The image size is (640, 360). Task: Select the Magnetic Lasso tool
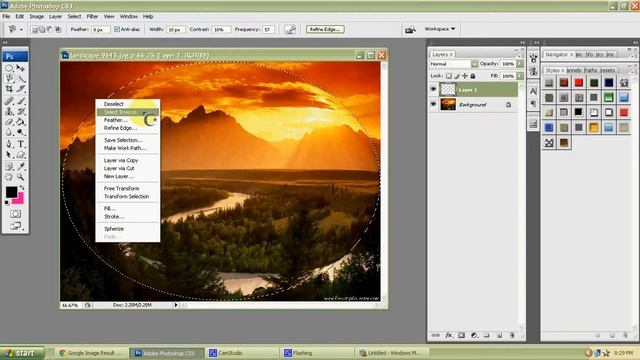point(9,78)
